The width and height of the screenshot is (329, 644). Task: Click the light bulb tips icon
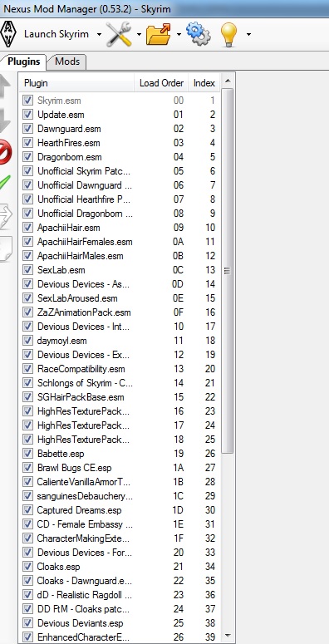pyautogui.click(x=229, y=34)
